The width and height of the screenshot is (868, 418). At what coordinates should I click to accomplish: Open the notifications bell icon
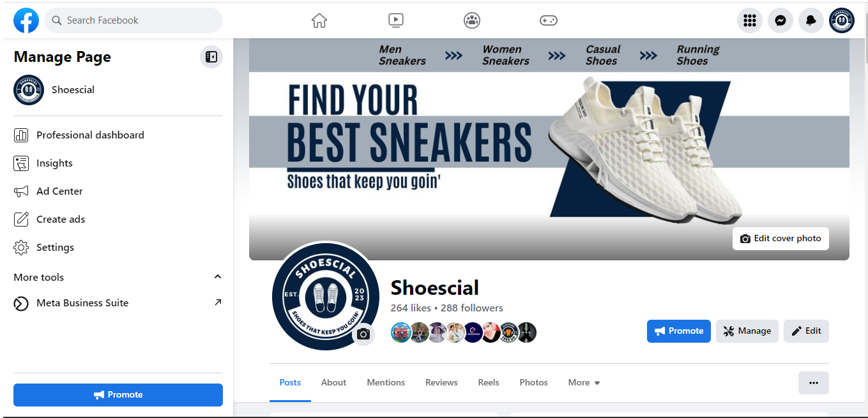point(811,20)
